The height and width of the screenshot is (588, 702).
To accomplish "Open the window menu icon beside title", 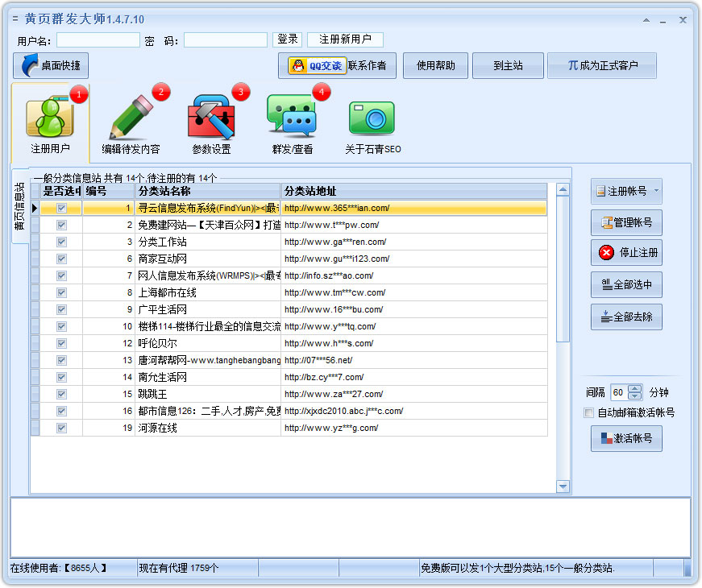I will coord(15,19).
